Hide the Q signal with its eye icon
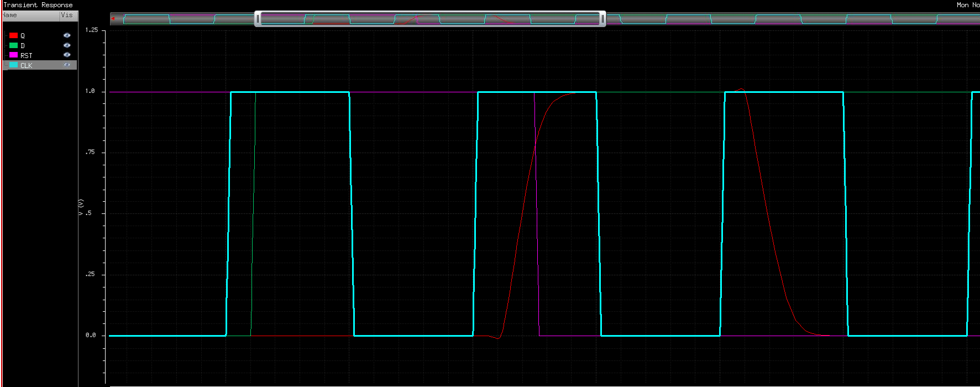 (x=67, y=35)
